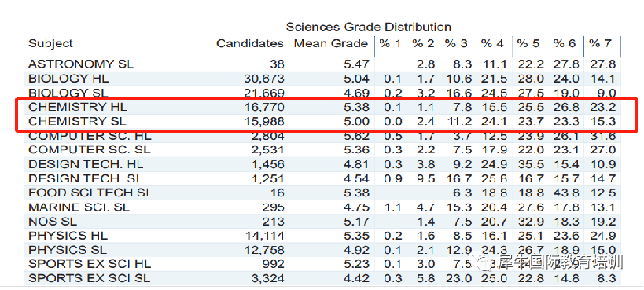Select the BIOLOGY HL row label
The image size is (644, 290).
click(x=68, y=79)
